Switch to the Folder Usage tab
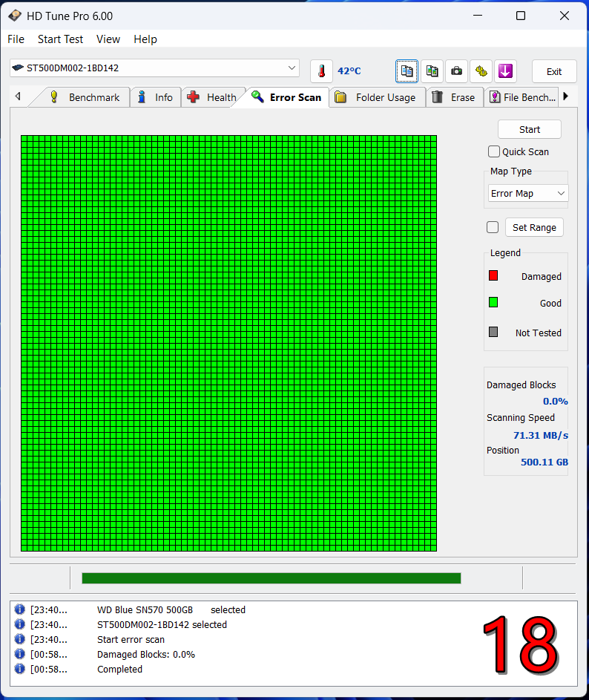 (377, 97)
